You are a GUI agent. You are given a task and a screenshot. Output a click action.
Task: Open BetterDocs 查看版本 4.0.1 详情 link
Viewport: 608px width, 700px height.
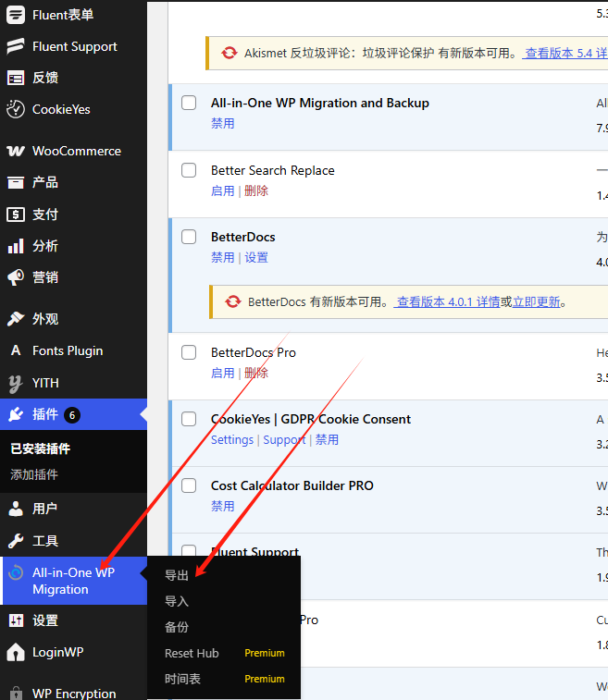(447, 301)
